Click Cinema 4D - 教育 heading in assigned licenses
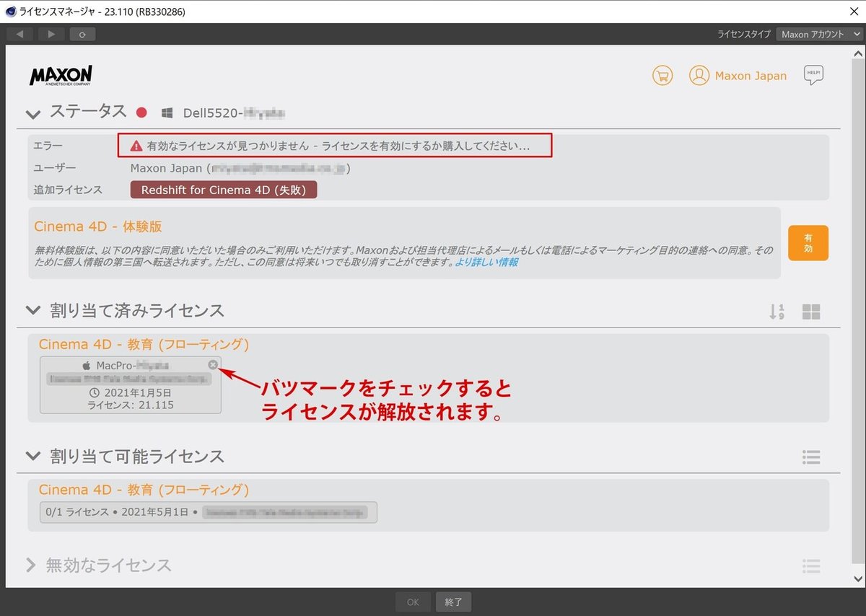Image resolution: width=866 pixels, height=616 pixels. click(144, 345)
